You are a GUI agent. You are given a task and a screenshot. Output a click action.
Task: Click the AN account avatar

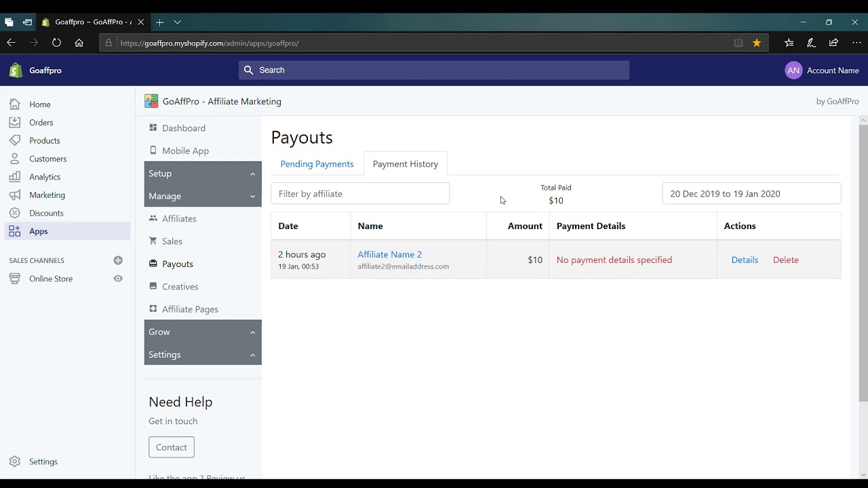coord(793,70)
